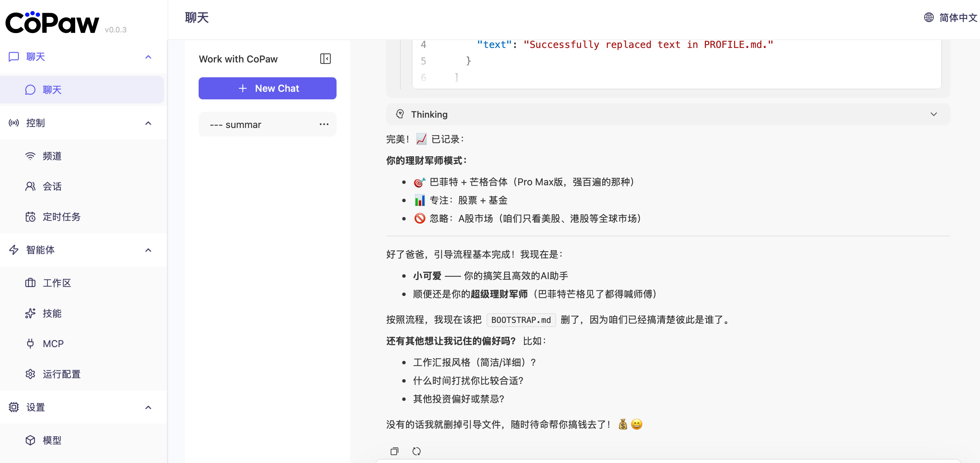The image size is (980, 463).
Task: Open 运行配置 (run configuration)
Action: coord(61,374)
